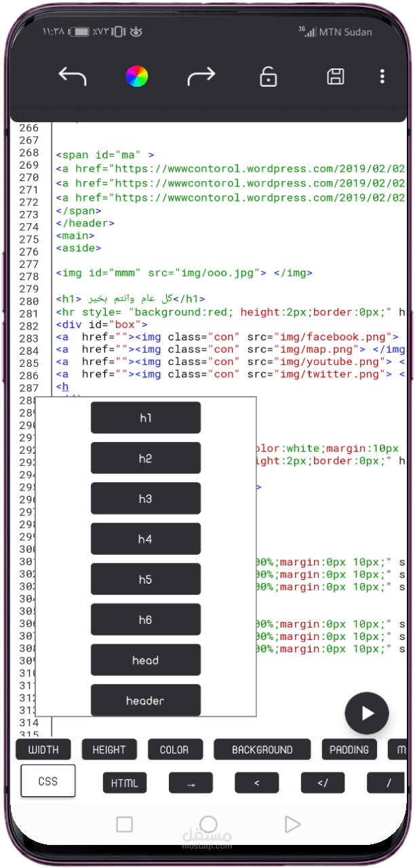Viewport: 415px width, 868px height.
Task: Tap the undo arrow icon
Action: click(x=73, y=77)
